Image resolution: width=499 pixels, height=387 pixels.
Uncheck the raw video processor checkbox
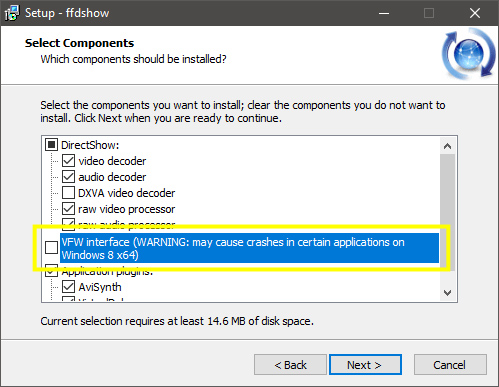(x=68, y=209)
